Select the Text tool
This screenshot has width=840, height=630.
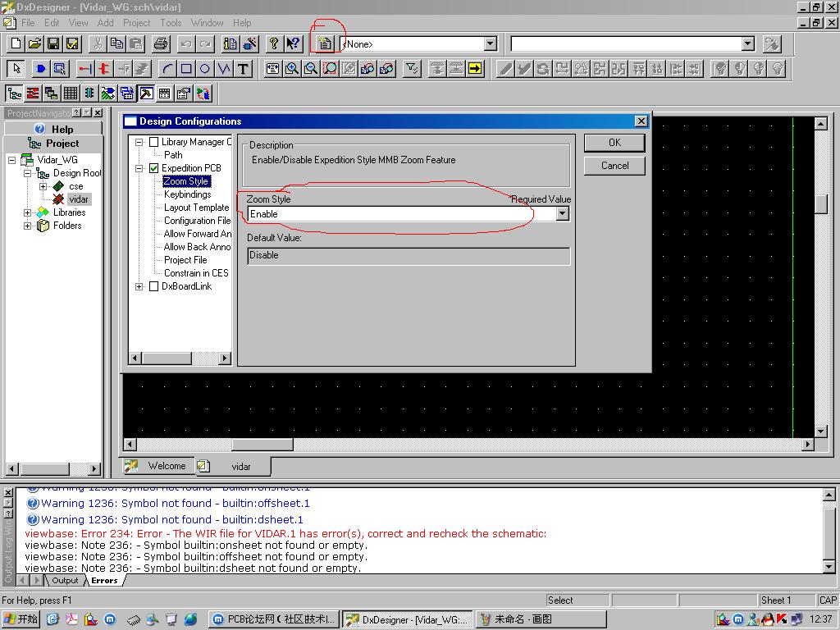point(243,69)
